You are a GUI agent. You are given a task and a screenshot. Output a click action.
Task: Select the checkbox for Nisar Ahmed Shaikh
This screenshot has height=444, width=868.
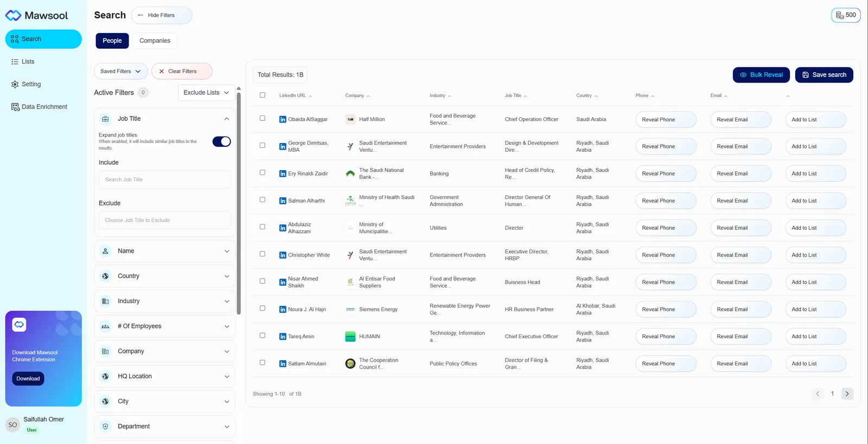(263, 281)
